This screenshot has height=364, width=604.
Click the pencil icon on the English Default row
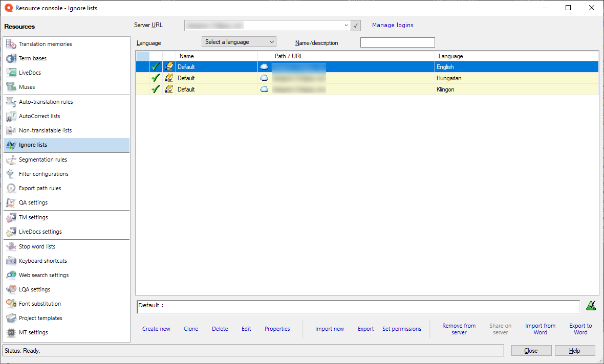click(168, 66)
